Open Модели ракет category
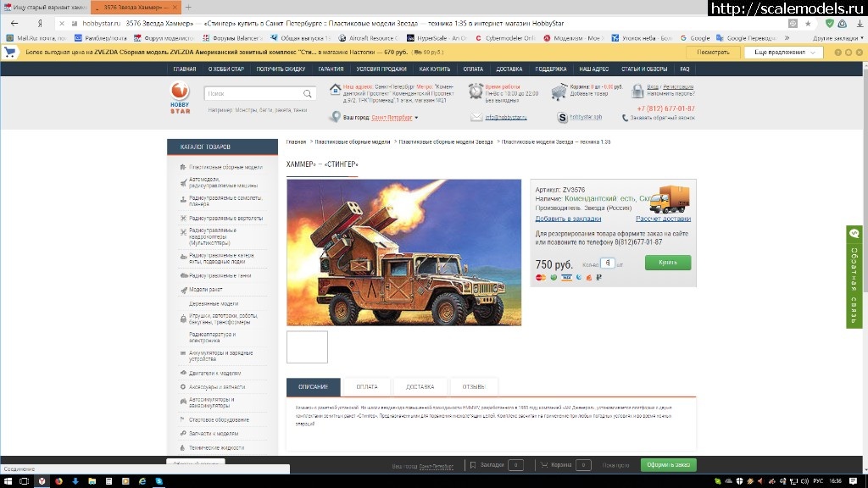The height and width of the screenshot is (488, 868). click(x=205, y=290)
